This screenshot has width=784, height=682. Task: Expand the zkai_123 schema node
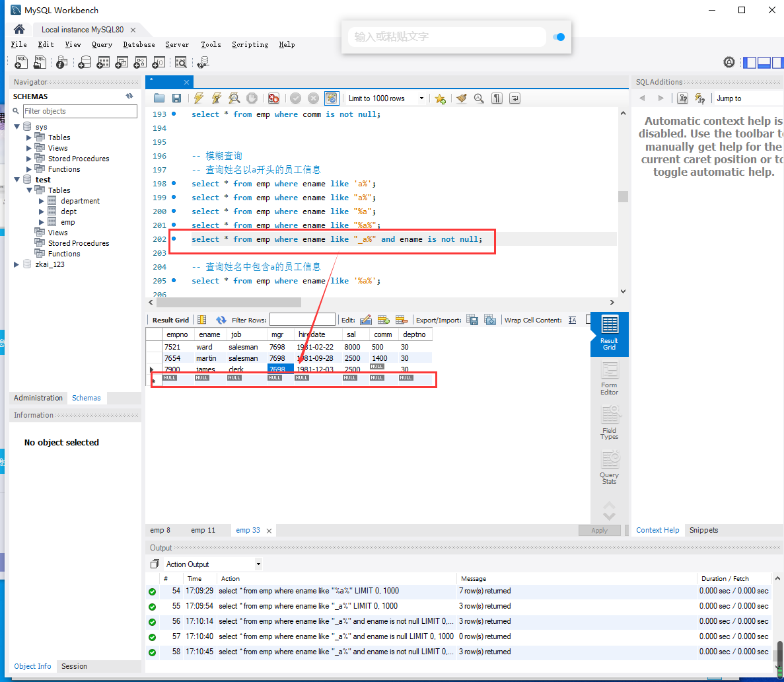pyautogui.click(x=17, y=265)
